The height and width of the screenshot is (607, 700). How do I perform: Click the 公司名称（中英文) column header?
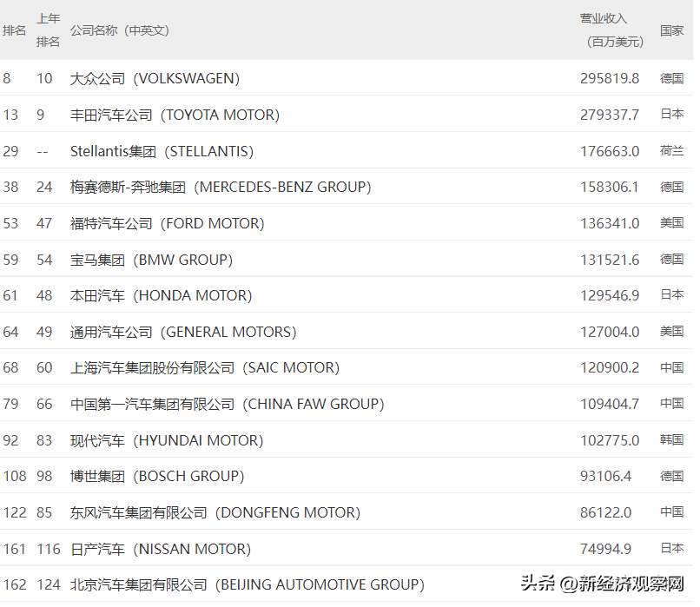coord(120,30)
